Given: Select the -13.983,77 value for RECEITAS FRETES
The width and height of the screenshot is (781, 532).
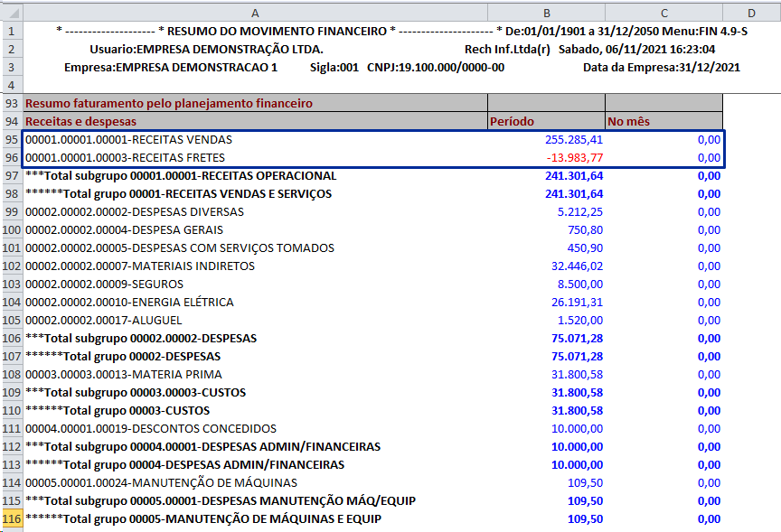Looking at the screenshot, I should 575,157.
